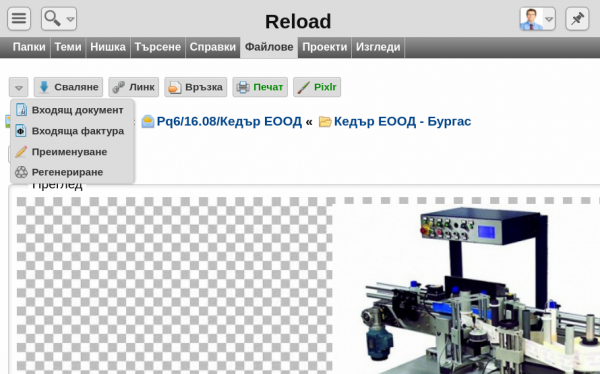Edit the image in Pixlr
The width and height of the screenshot is (600, 374).
click(x=317, y=87)
